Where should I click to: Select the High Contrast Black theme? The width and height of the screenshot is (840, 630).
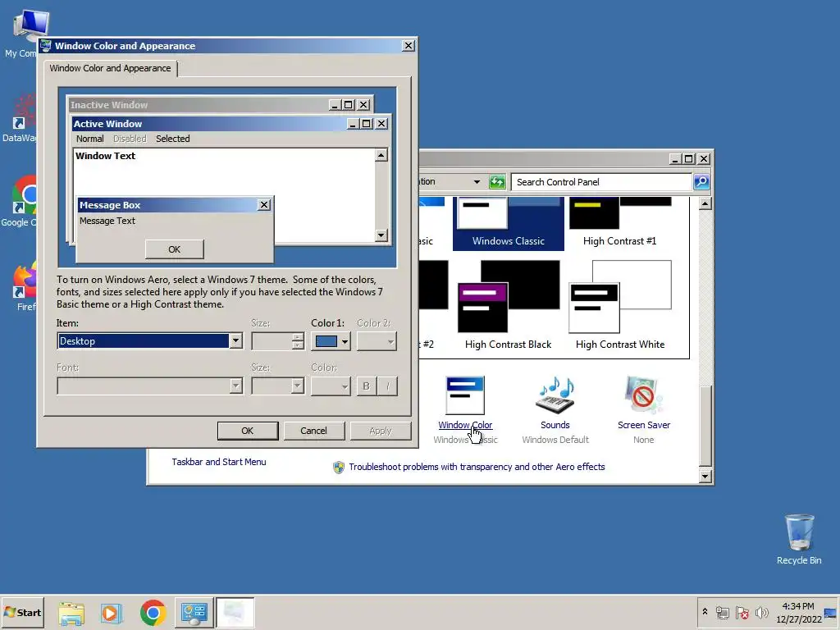tap(508, 305)
